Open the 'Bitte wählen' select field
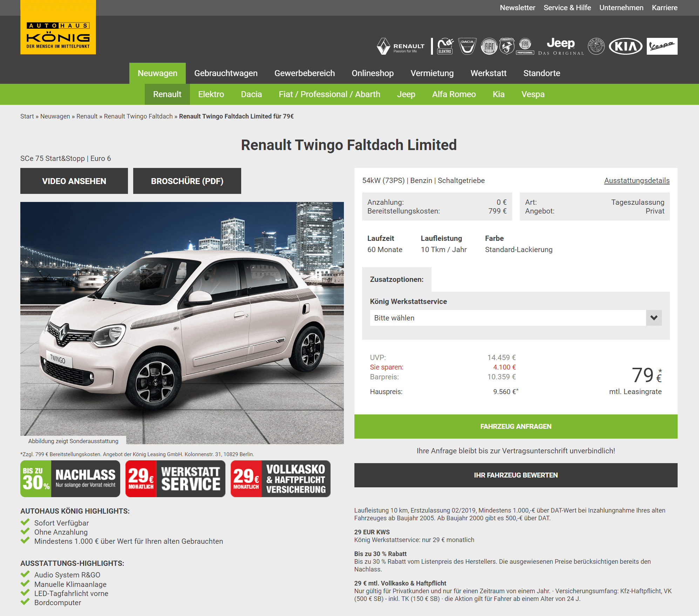Screen dimensions: 699x616 (x=516, y=318)
